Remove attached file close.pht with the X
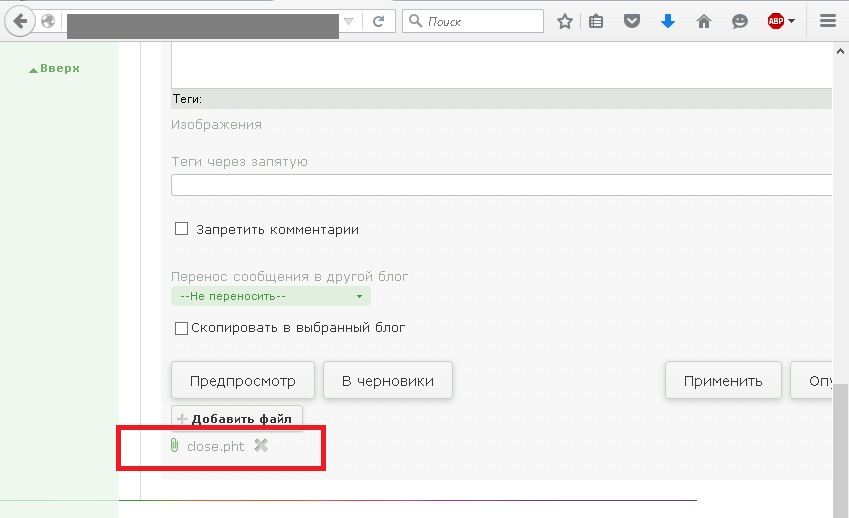 261,445
